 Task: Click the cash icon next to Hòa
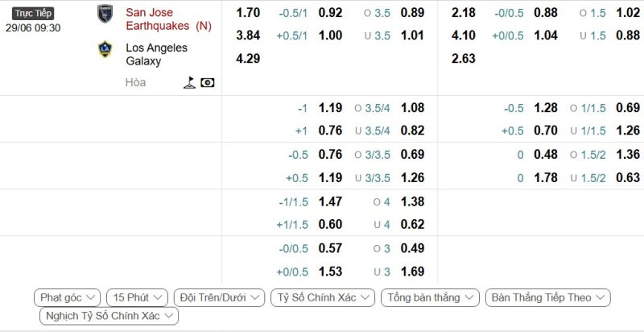pos(208,82)
